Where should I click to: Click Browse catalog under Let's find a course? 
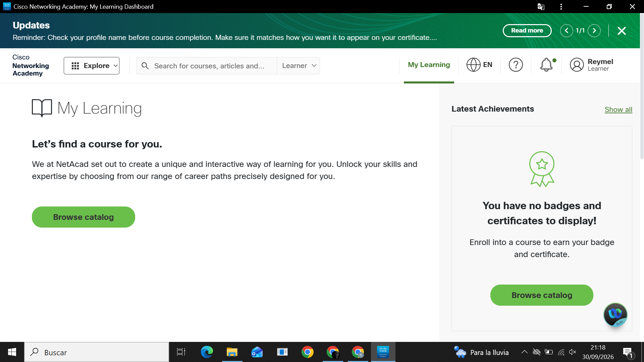pos(84,217)
